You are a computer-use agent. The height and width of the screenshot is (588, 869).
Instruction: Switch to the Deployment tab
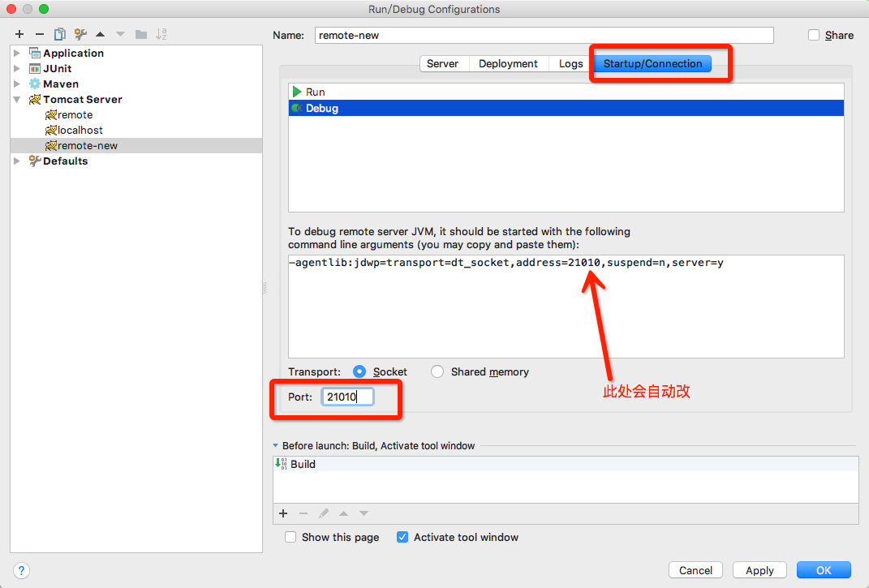coord(508,64)
